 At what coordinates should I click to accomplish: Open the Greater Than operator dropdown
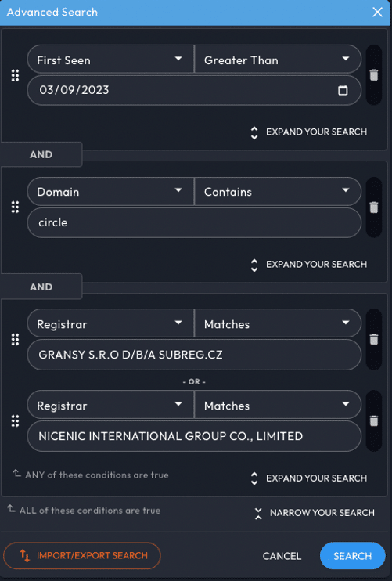(x=278, y=60)
